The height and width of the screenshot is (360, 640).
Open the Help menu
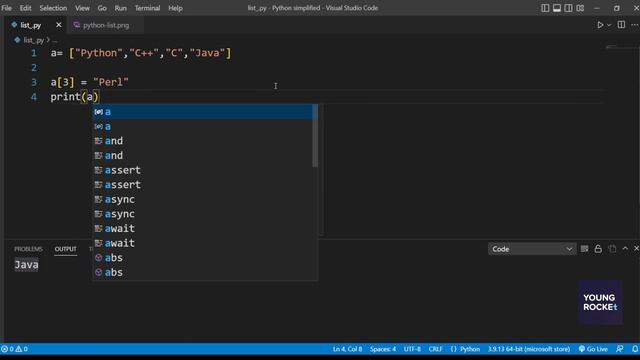[176, 8]
